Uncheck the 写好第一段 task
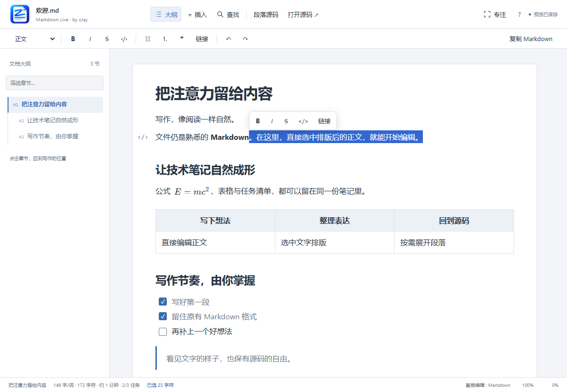 click(163, 302)
